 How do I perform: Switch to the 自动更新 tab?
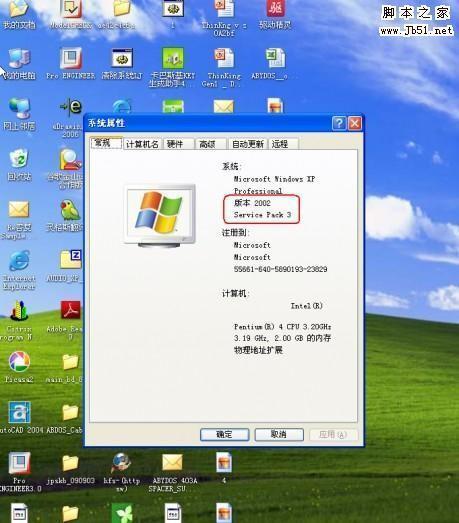click(x=248, y=144)
